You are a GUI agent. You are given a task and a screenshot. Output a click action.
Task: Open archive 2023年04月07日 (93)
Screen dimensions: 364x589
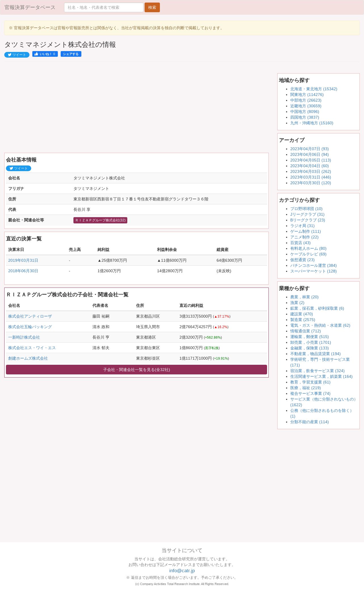click(x=310, y=149)
